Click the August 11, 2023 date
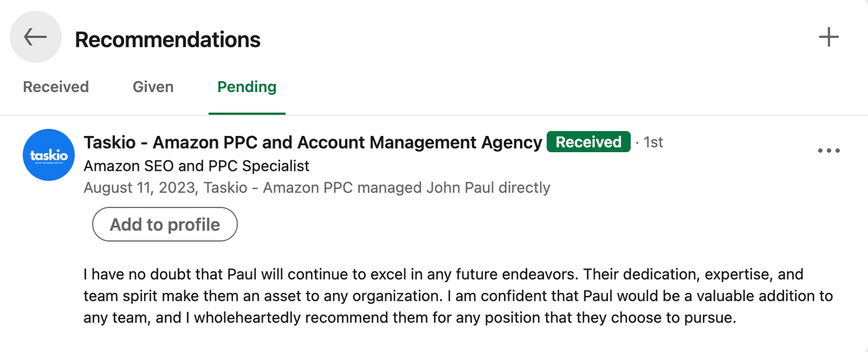 click(x=140, y=188)
